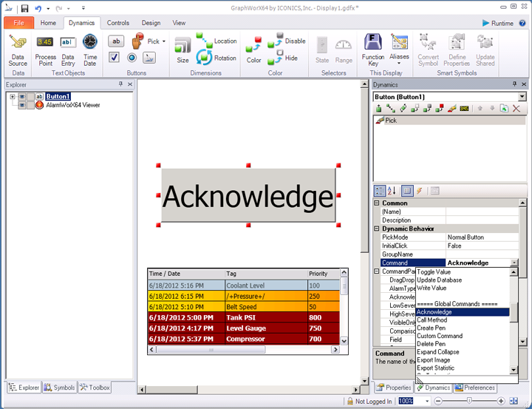Switch to the Controls ribbon tab
Viewport: 532px width, 409px height.
pos(118,23)
